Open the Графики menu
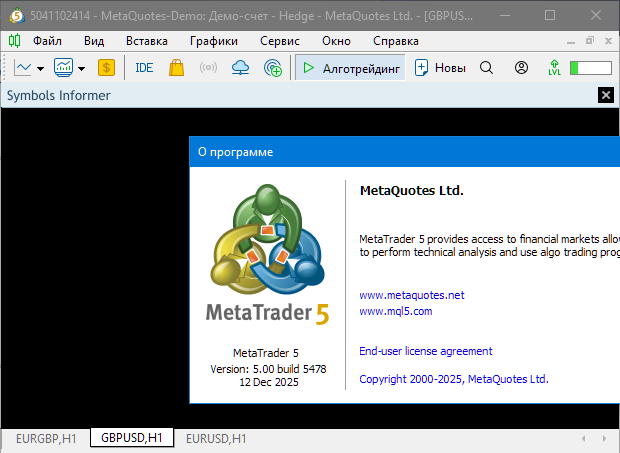 (x=214, y=41)
